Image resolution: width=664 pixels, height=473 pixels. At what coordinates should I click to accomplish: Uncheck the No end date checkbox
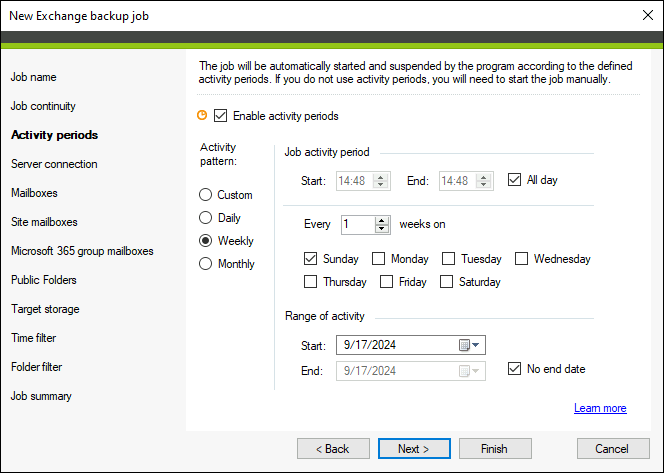[514, 368]
